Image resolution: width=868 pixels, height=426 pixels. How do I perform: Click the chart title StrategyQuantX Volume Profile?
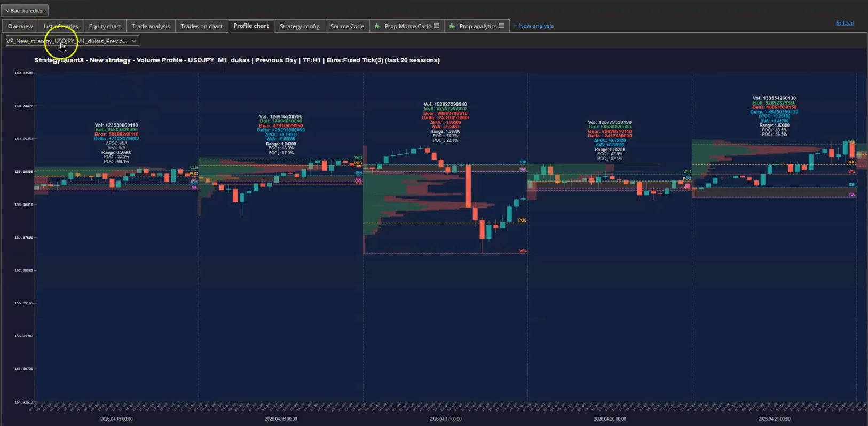tap(237, 60)
